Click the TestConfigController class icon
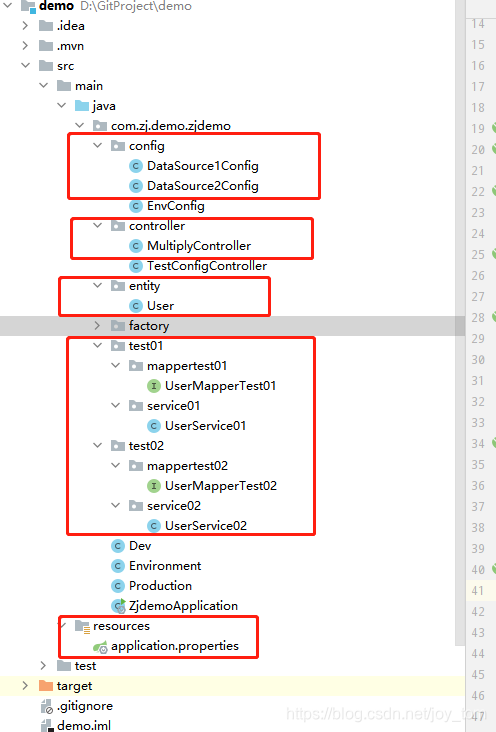This screenshot has width=496, height=732. point(135,266)
